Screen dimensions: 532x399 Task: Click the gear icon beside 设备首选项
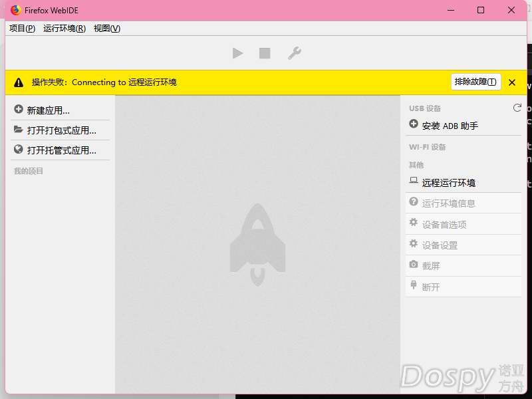(413, 222)
